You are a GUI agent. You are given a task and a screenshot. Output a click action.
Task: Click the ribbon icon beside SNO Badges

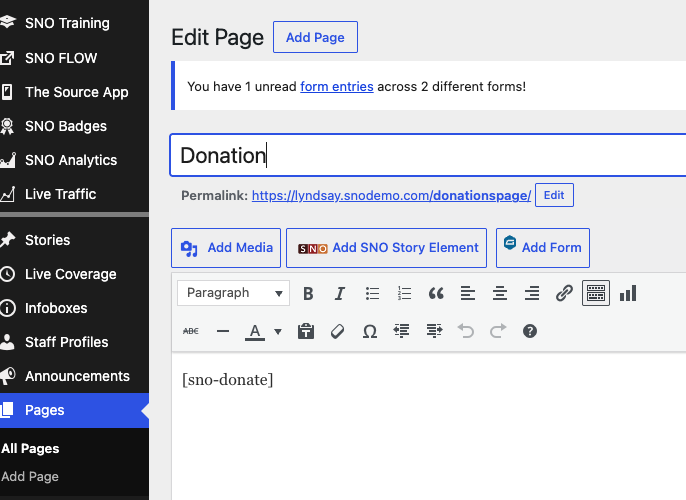pyautogui.click(x=7, y=126)
